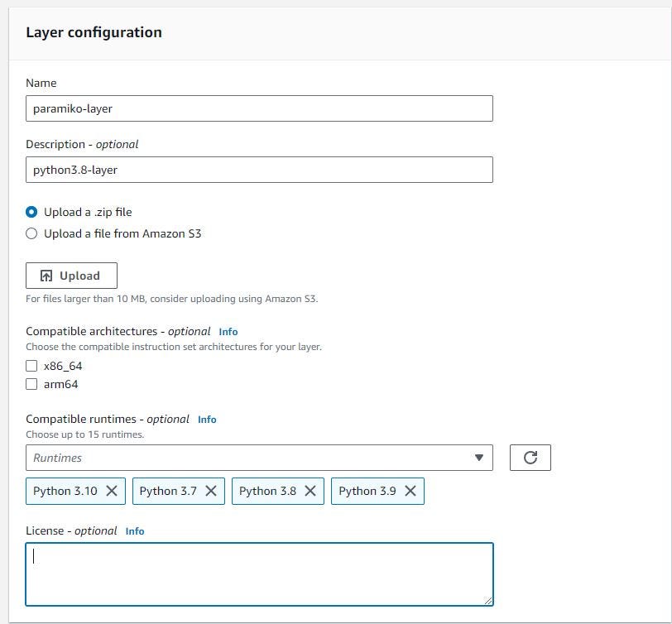Click the dropdown arrow on the Runtimes selector

click(479, 457)
